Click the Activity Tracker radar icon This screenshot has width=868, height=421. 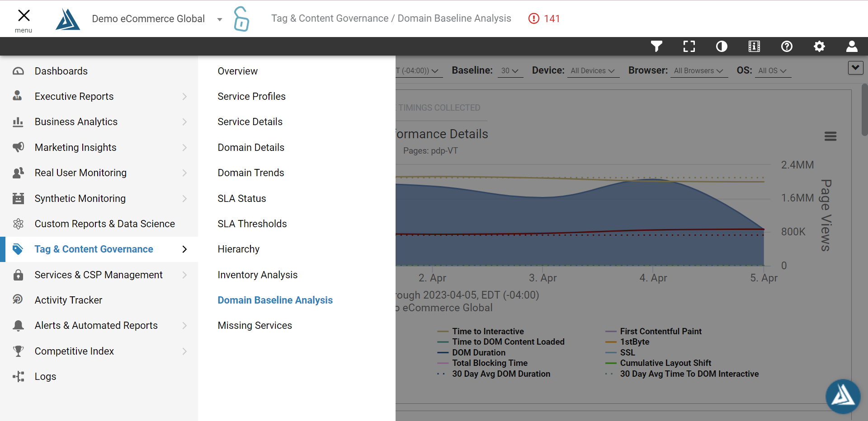[18, 299]
